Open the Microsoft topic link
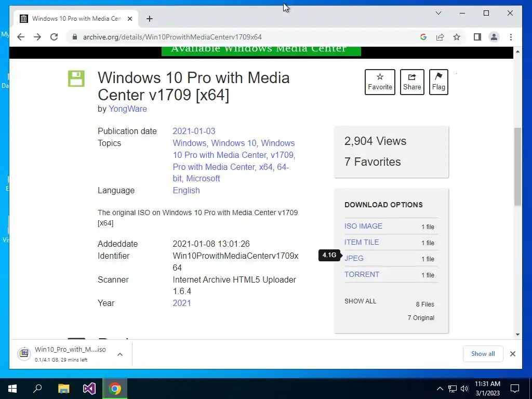Image resolution: width=532 pixels, height=399 pixels. (203, 179)
